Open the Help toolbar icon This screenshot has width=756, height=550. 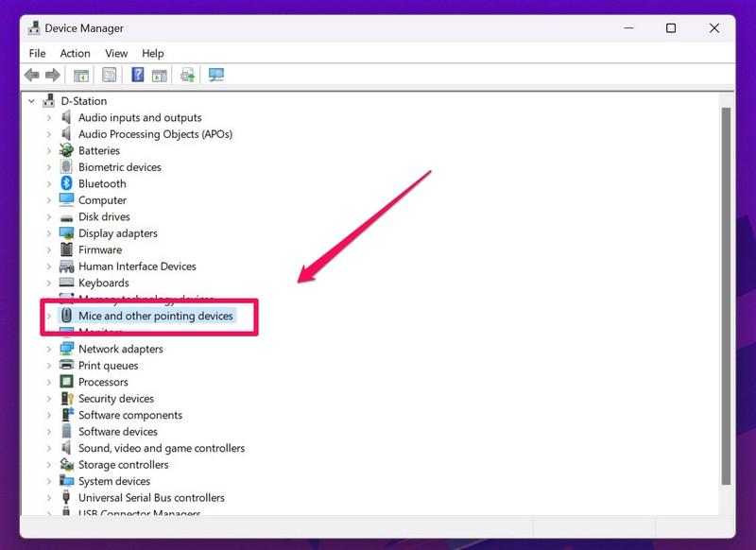click(138, 76)
